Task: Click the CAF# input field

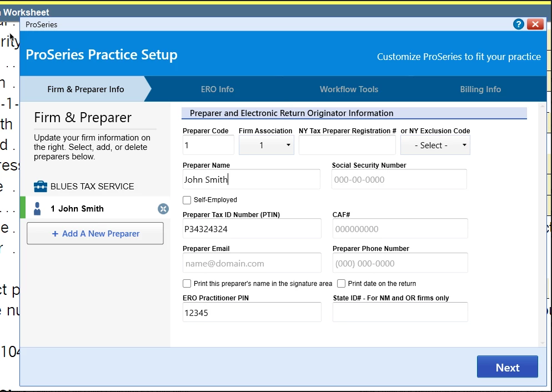Action: click(x=400, y=229)
